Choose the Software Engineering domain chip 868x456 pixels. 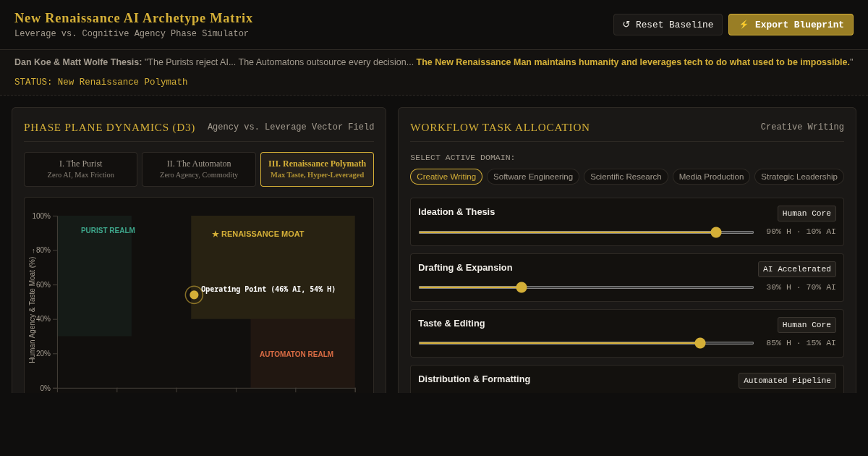(533, 177)
